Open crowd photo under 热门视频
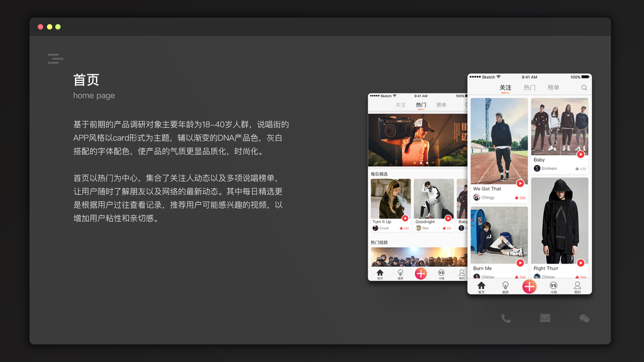The image size is (644, 362). click(419, 257)
